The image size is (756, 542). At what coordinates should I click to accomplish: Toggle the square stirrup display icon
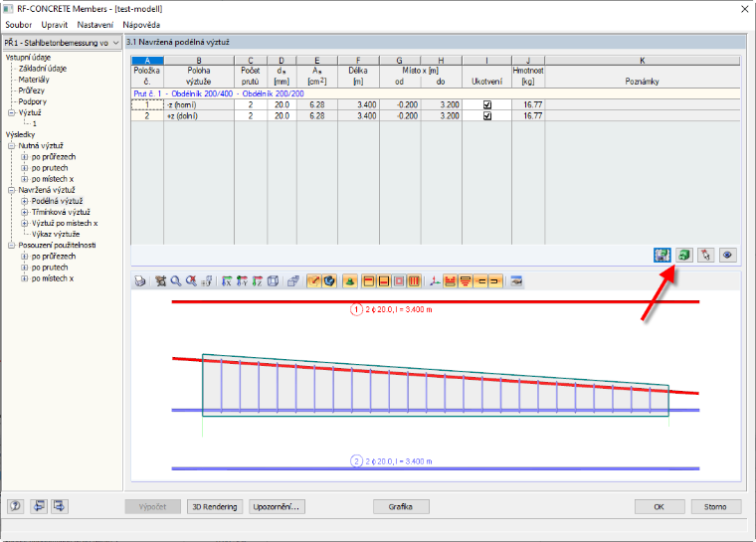click(x=399, y=281)
